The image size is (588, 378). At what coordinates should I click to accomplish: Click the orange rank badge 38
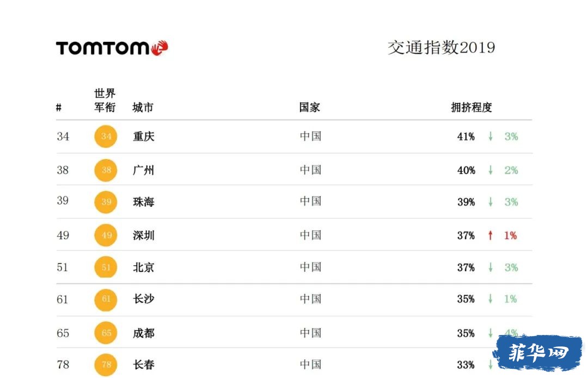106,170
